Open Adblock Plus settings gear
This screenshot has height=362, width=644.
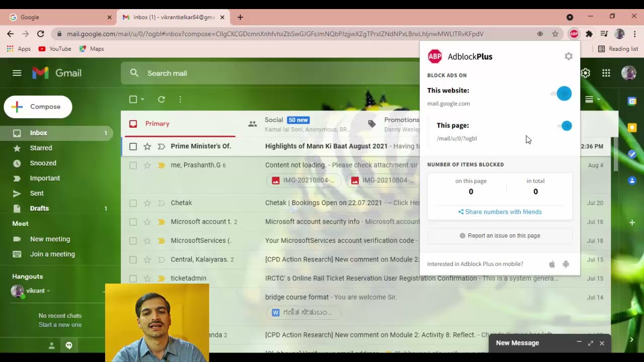569,56
